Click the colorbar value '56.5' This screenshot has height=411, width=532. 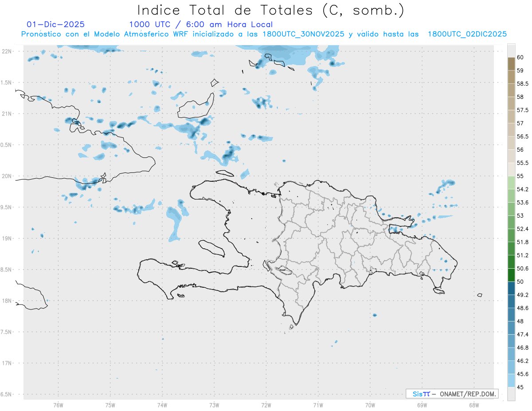coord(522,137)
